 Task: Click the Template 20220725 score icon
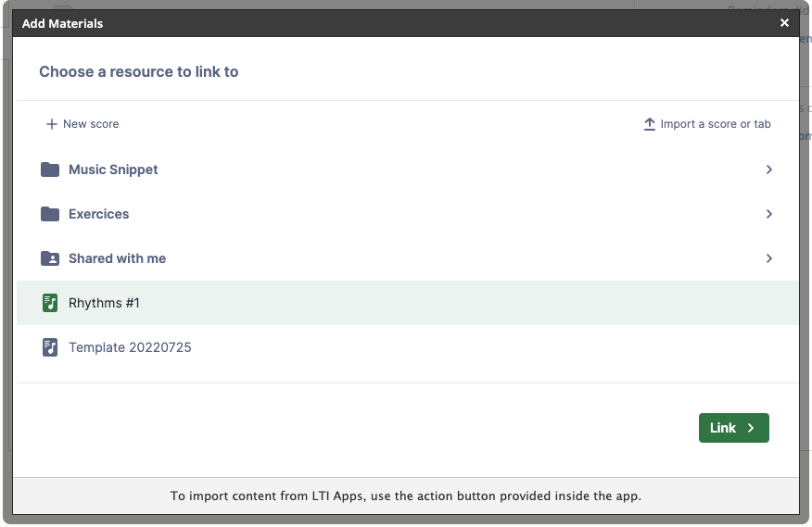coord(50,347)
